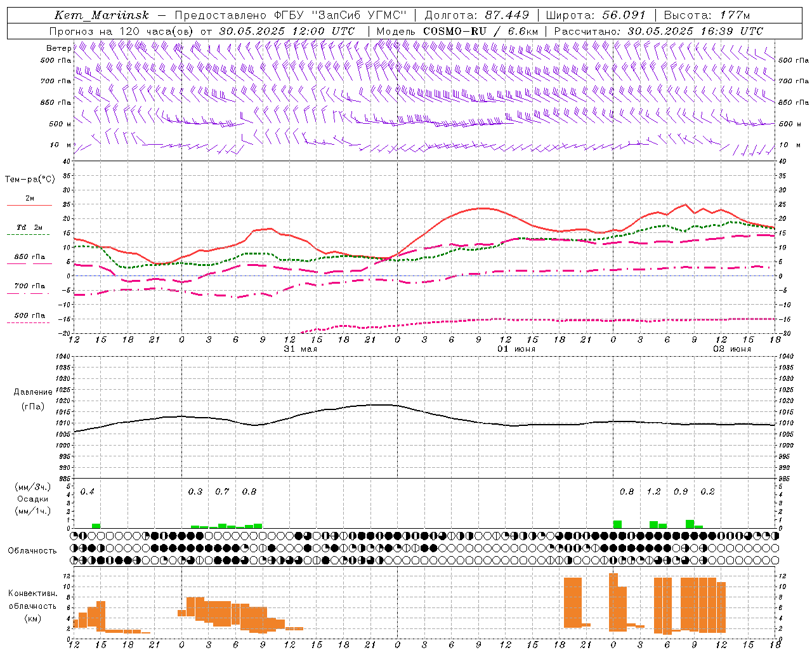Click "Прогноз на 120 часа(ов)" text

tap(122, 31)
